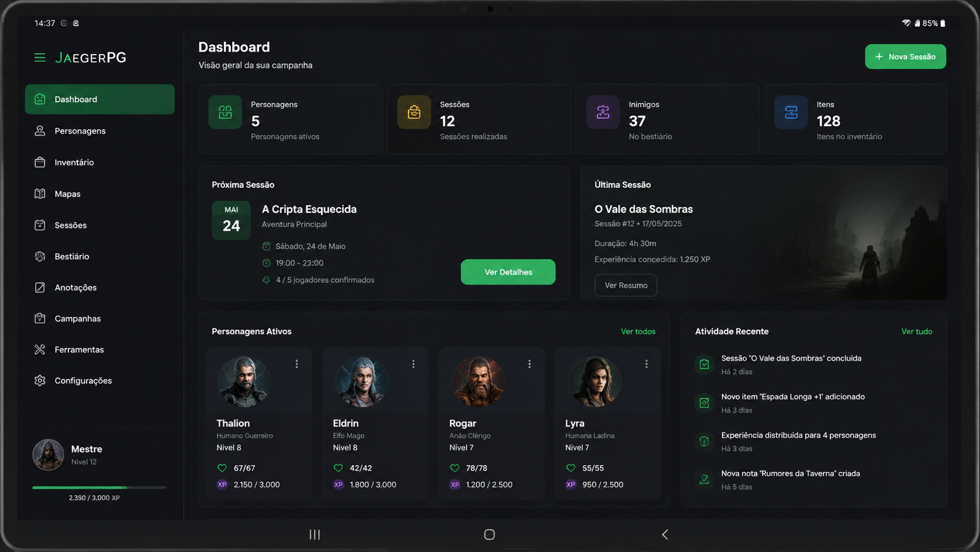
Task: Open the Ver todos link
Action: pos(638,332)
